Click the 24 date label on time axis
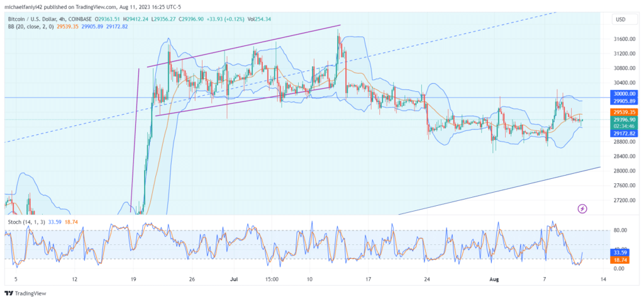This screenshot has height=301, width=644. coord(427,279)
